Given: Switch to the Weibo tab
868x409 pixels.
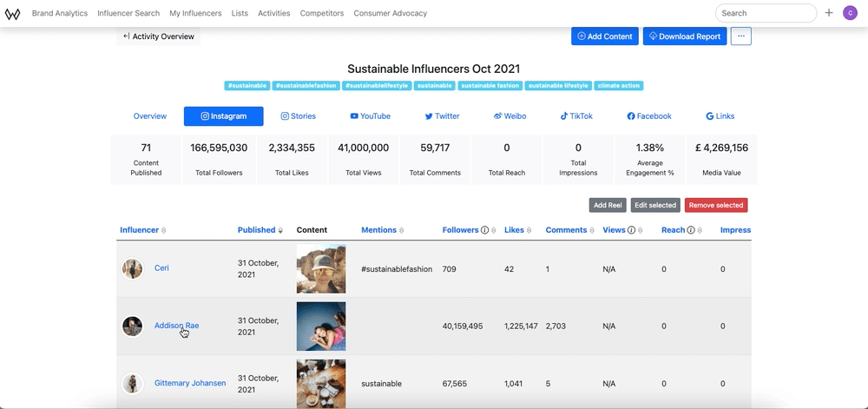Looking at the screenshot, I should tap(510, 116).
